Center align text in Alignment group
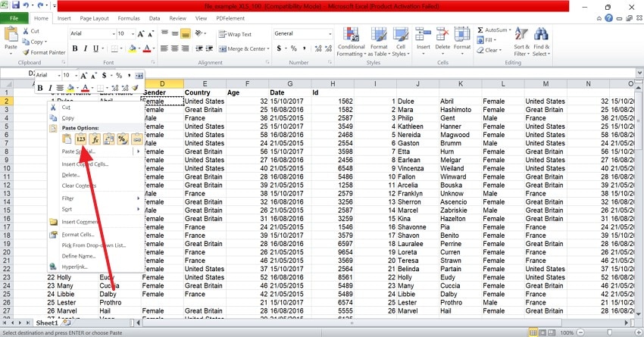The image size is (644, 337). pos(174,48)
